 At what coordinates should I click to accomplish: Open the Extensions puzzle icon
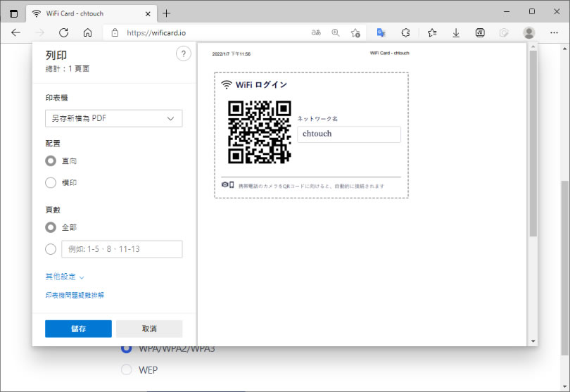(406, 33)
